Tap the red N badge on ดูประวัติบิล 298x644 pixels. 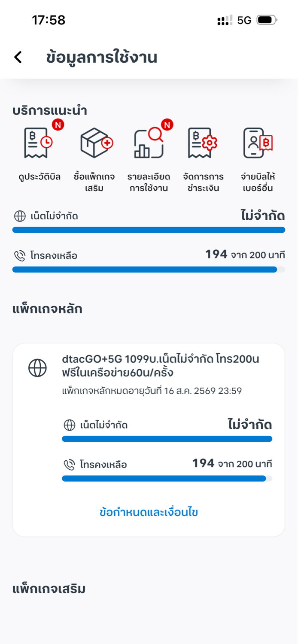(x=58, y=125)
